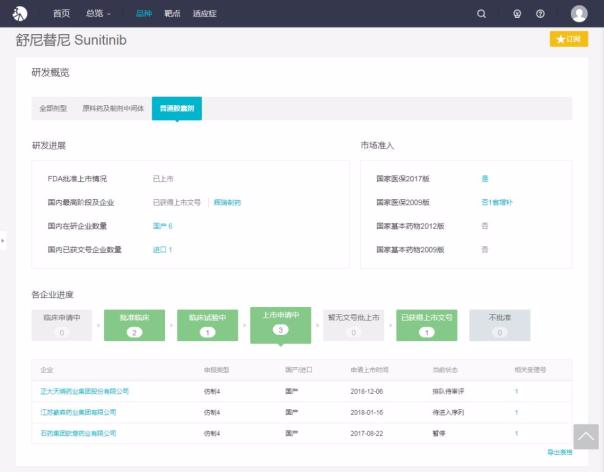Switch to the 原料药及制剂中间体 tab
Screen dimensions: 604x472
[113, 108]
